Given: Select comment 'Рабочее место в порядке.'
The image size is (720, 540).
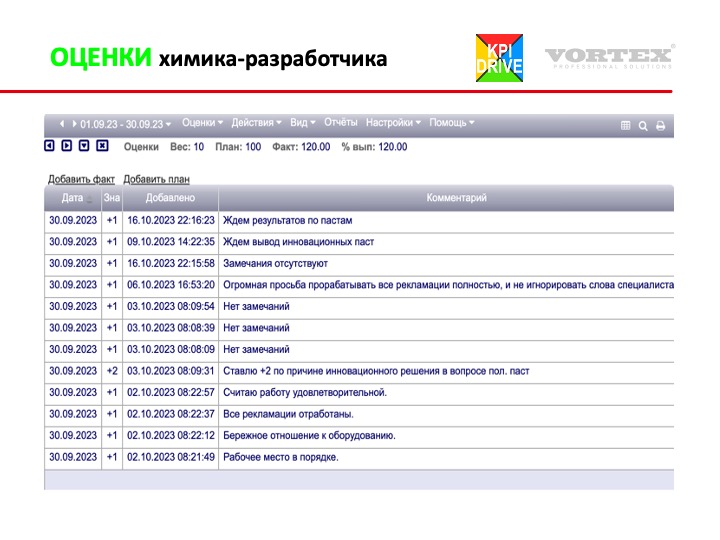Looking at the screenshot, I should click(x=281, y=457).
